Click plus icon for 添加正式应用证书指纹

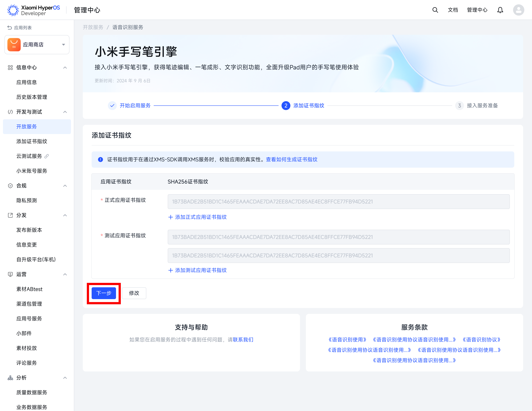170,217
